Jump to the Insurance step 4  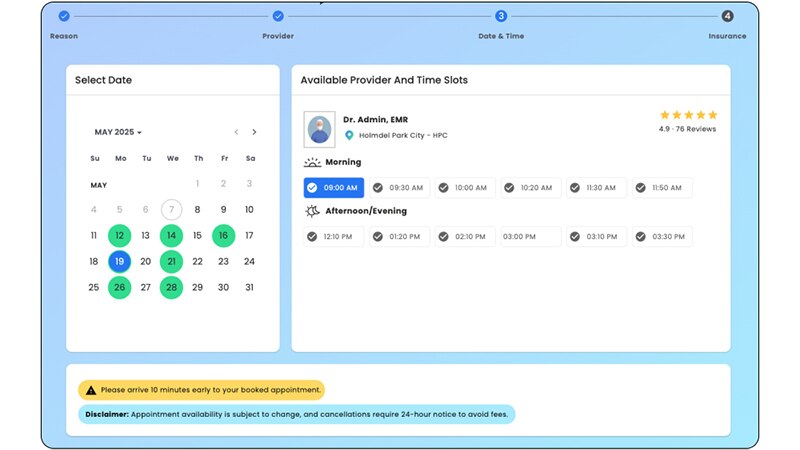pos(727,16)
